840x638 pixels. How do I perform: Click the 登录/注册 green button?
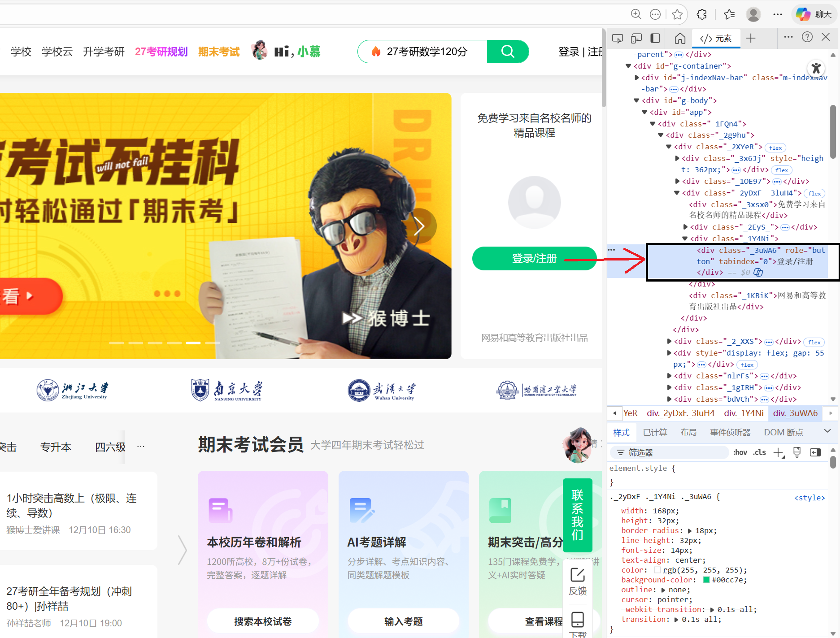point(534,258)
